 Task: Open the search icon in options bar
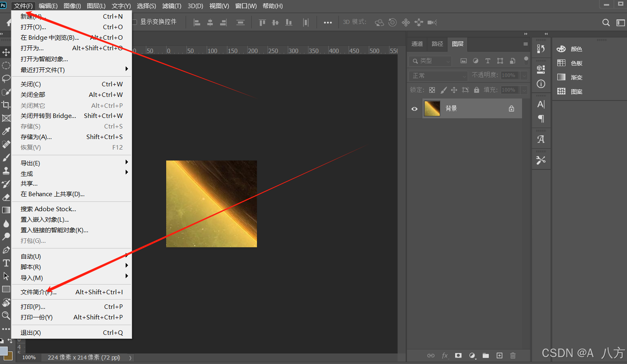click(x=606, y=22)
